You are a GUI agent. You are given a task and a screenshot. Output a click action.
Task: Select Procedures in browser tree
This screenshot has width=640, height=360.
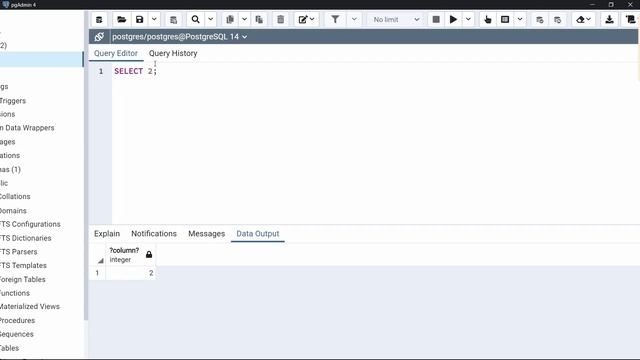pyautogui.click(x=17, y=320)
